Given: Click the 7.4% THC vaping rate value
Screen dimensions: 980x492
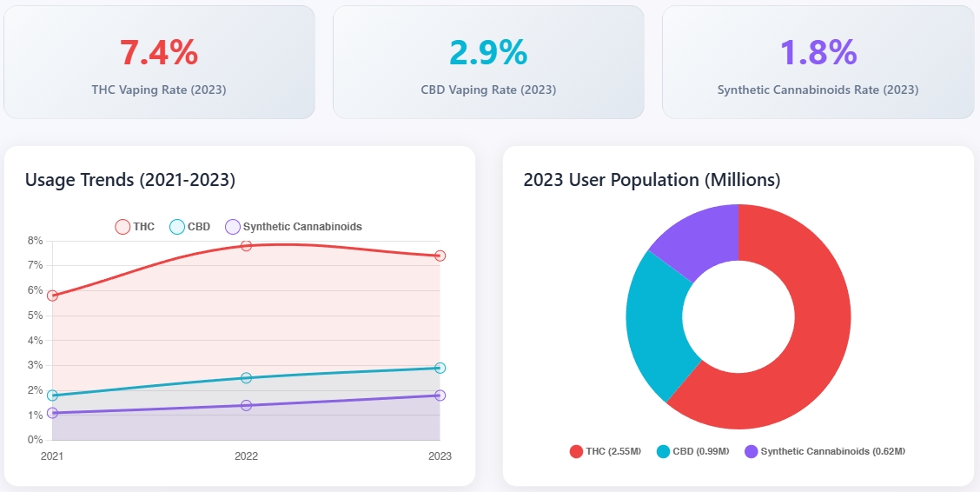Looking at the screenshot, I should (159, 52).
